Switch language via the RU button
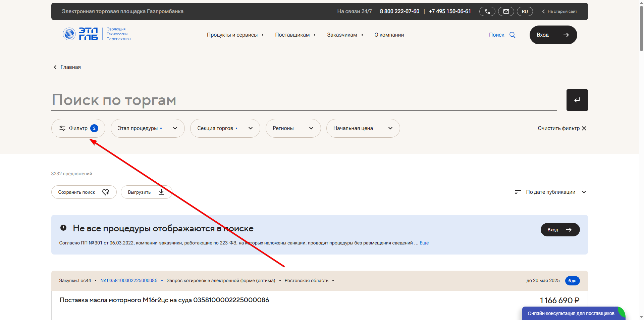Viewport: 644px width, 320px height. tap(525, 11)
